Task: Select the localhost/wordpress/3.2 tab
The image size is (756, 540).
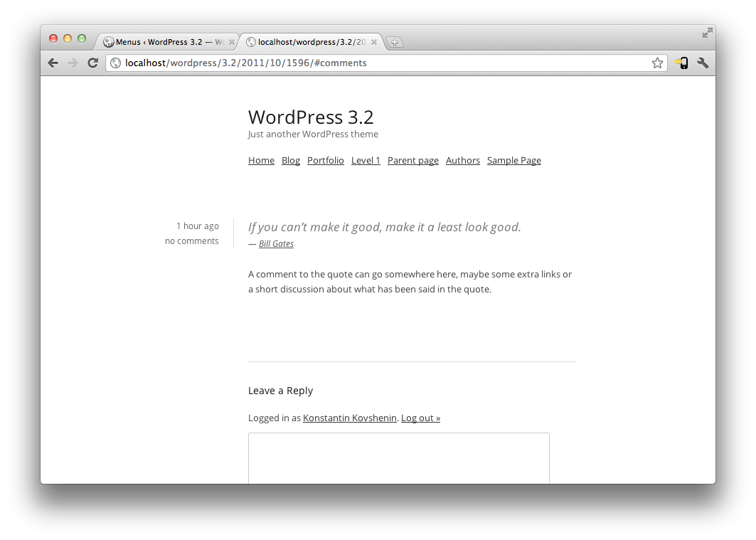Action: point(311,42)
